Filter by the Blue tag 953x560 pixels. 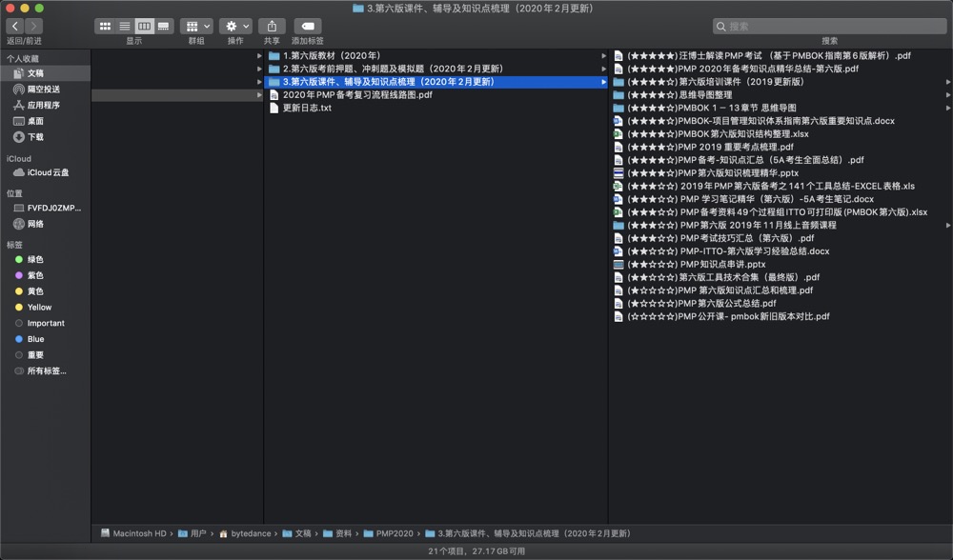pyautogui.click(x=35, y=339)
